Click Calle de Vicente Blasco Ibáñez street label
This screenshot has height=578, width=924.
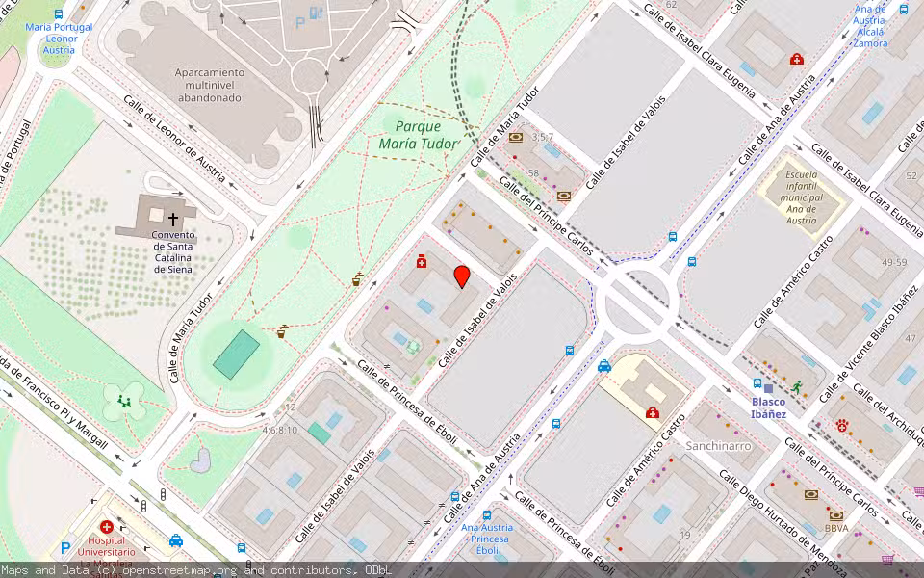(868, 345)
